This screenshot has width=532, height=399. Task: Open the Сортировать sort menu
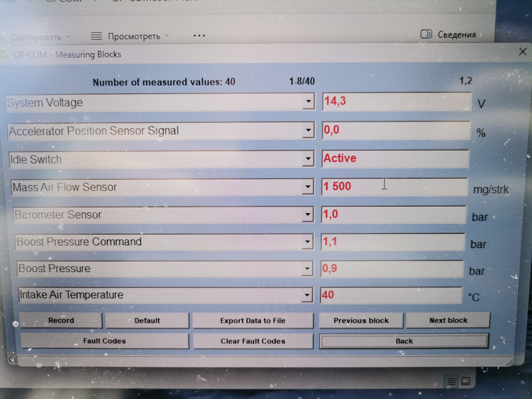36,37
